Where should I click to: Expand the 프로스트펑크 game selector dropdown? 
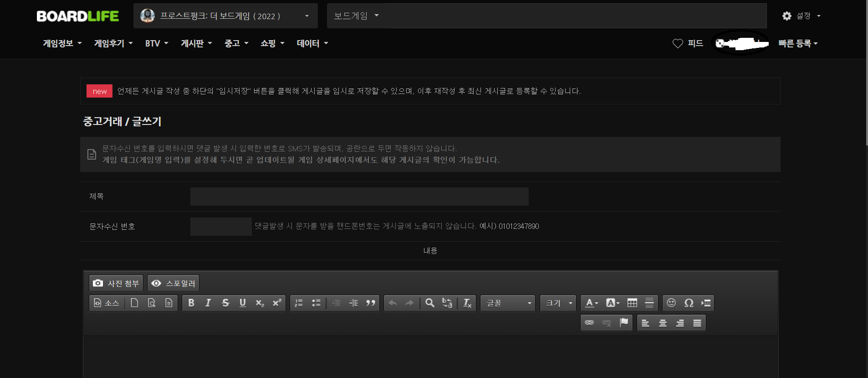point(225,16)
